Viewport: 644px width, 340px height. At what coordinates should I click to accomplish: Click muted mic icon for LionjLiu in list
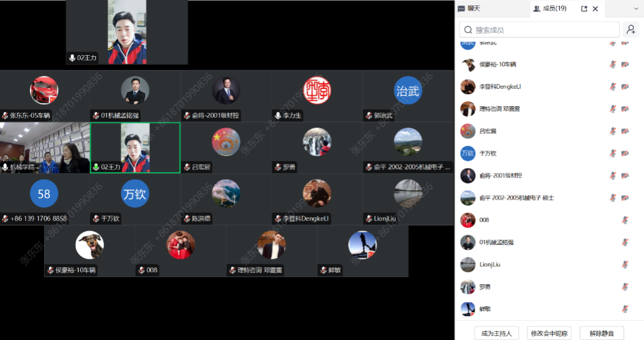click(625, 265)
